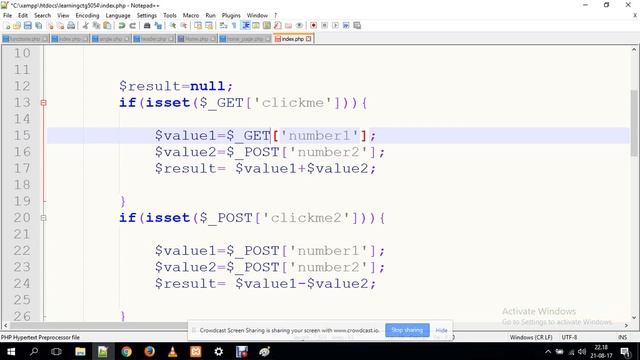Open VLC media player from the taskbar
This screenshot has height=360, width=640.
173,351
